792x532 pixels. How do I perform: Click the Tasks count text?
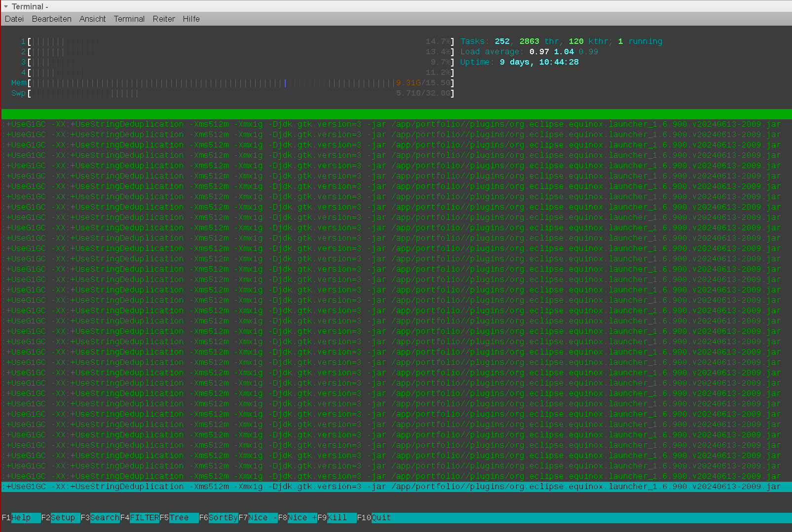click(x=561, y=41)
